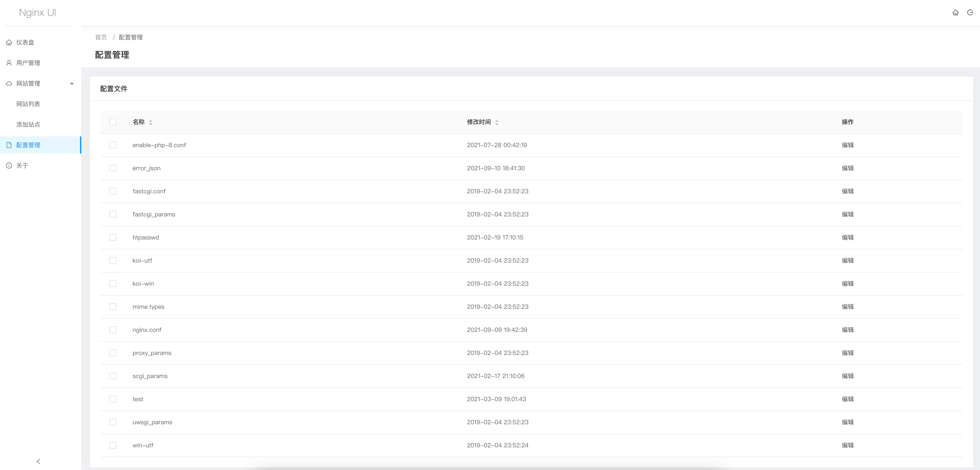The image size is (980, 470).
Task: Go to 添加站点 menu item
Action: (28, 124)
